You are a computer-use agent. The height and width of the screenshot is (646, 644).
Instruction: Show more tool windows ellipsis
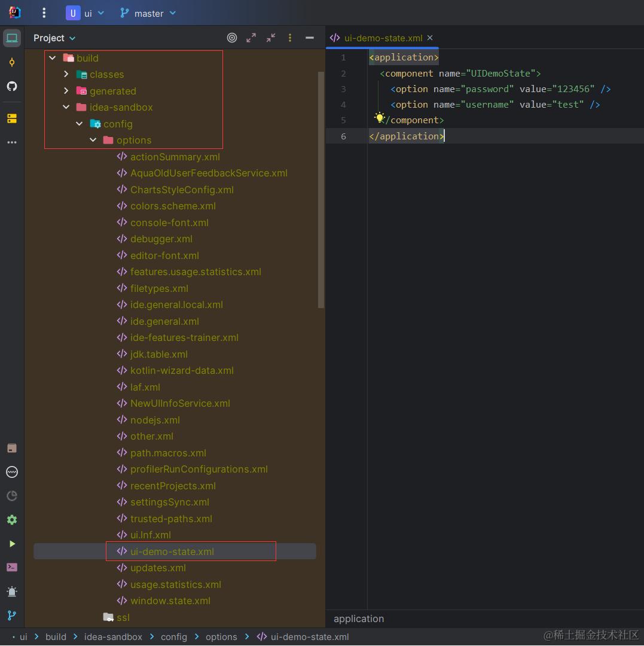pos(12,142)
